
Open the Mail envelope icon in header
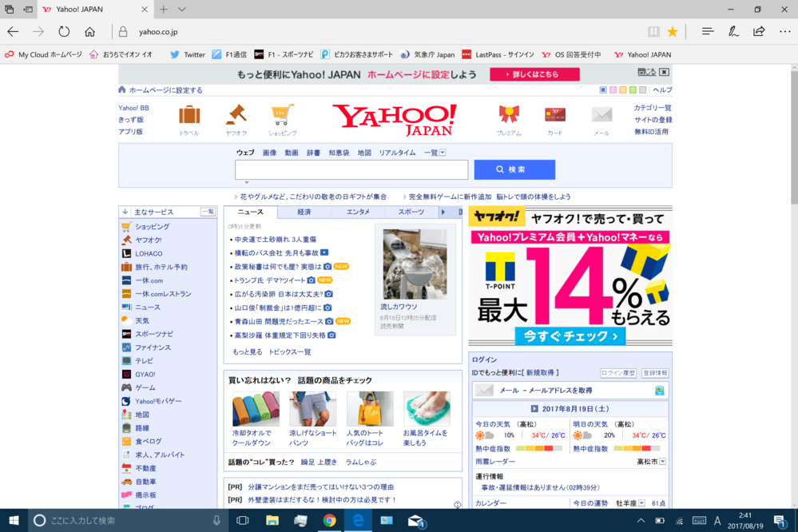601,114
